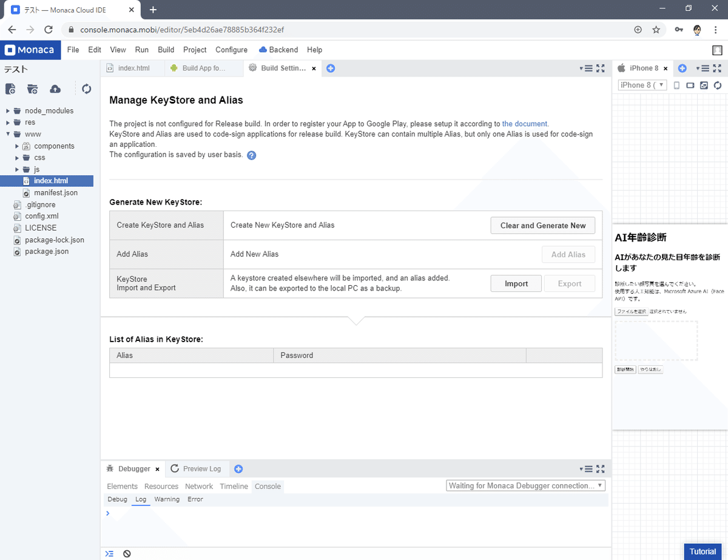The height and width of the screenshot is (560, 728).
Task: Click the Clear and Generate New button
Action: [542, 226]
